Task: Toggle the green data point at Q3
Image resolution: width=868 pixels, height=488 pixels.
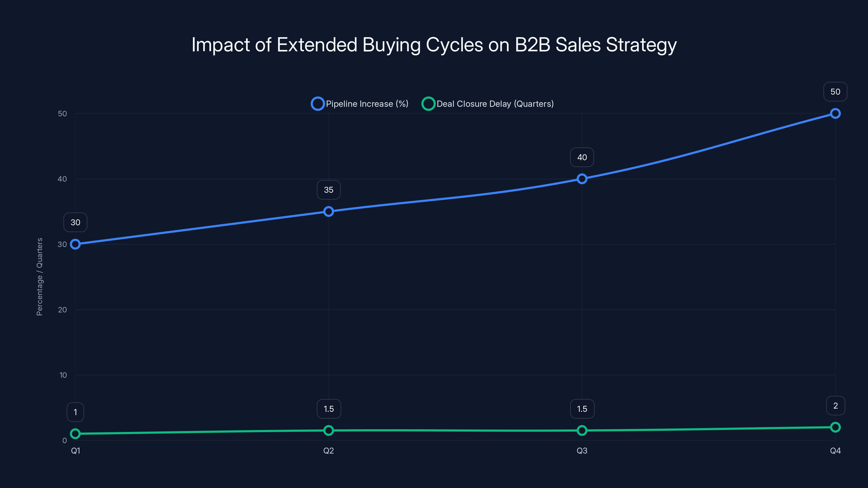Action: tap(582, 430)
